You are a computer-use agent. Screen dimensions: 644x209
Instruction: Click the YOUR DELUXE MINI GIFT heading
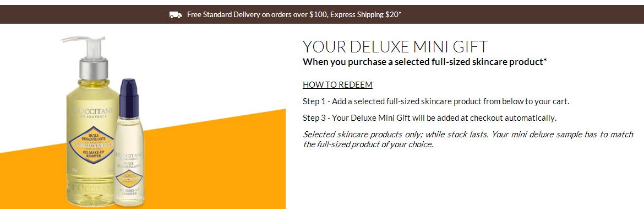point(395,46)
